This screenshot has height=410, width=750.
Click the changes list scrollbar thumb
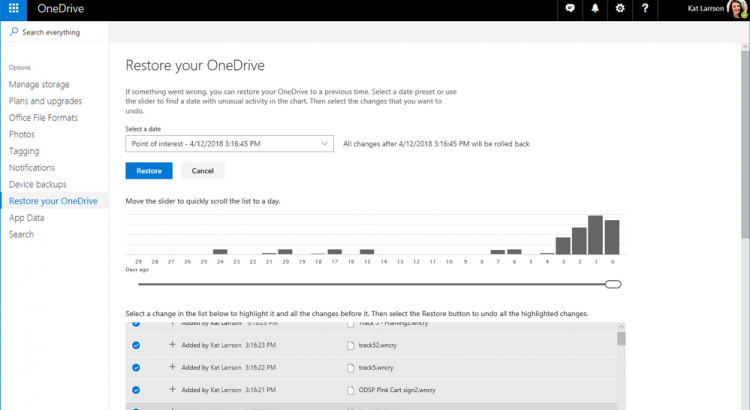[x=621, y=339]
